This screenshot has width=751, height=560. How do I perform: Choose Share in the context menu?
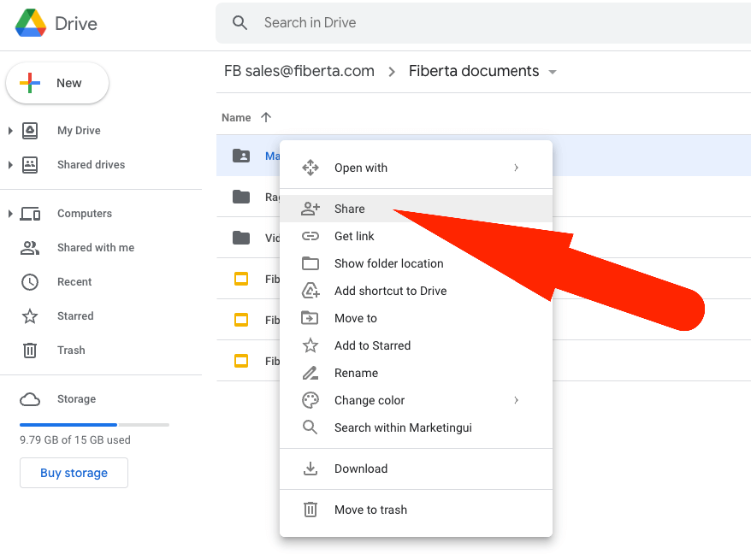pos(416,209)
